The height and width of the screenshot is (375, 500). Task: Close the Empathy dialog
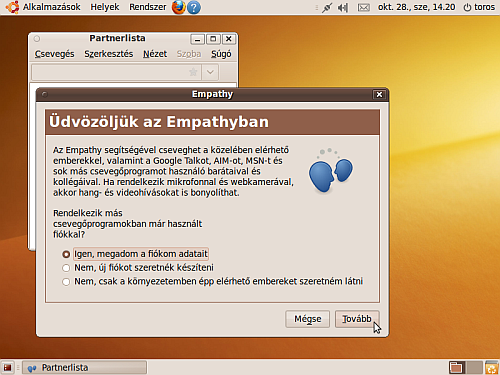[379, 95]
